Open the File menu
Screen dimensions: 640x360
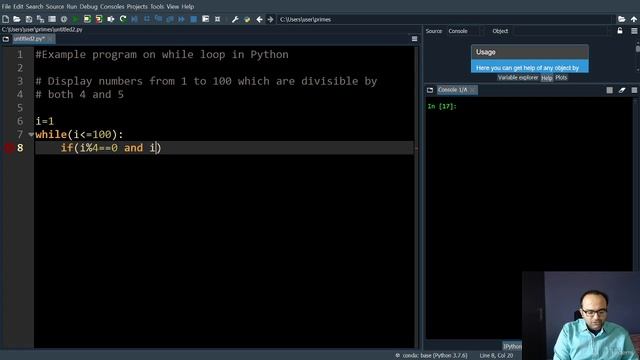pos(6,7)
